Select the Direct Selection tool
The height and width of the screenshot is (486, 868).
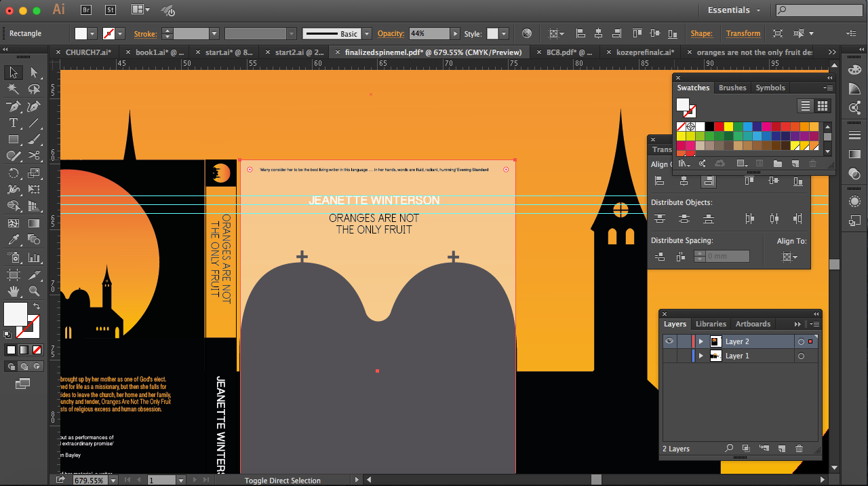[34, 73]
